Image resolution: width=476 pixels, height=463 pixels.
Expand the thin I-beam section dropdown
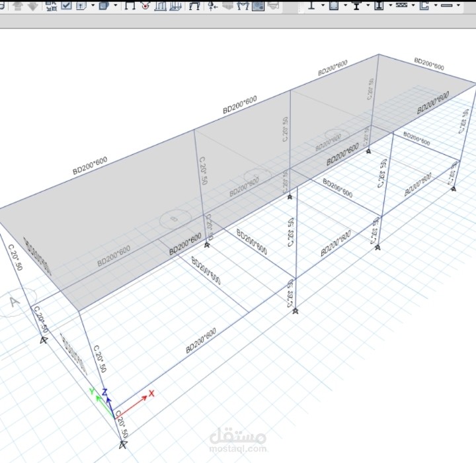tap(323, 5)
